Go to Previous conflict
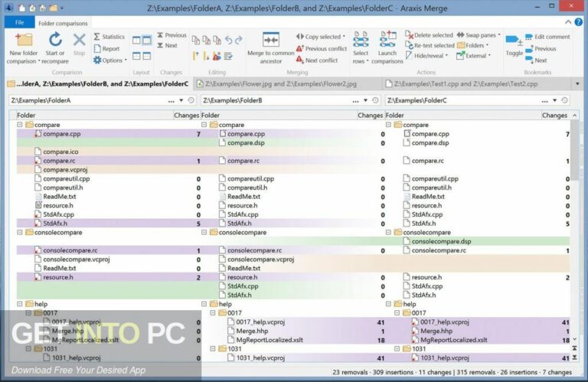Image resolution: width=588 pixels, height=382 pixels. click(322, 49)
